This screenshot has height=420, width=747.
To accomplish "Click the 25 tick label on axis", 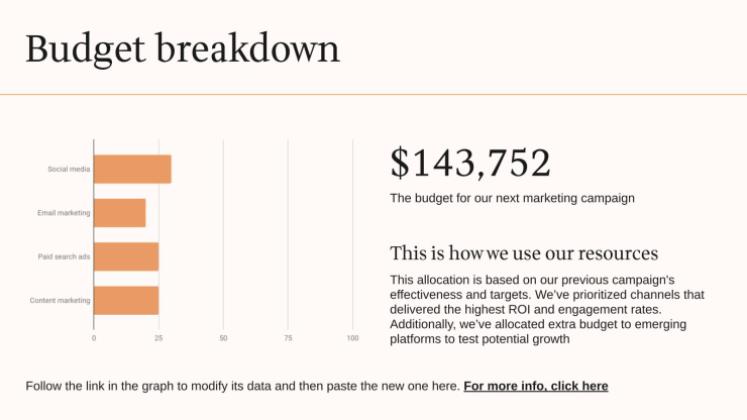I will [159, 338].
